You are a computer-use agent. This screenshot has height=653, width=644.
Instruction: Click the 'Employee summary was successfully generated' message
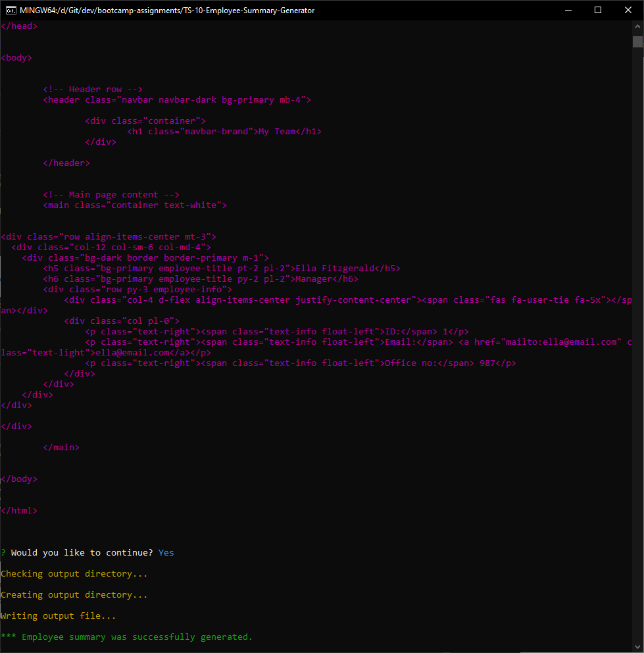click(x=127, y=637)
